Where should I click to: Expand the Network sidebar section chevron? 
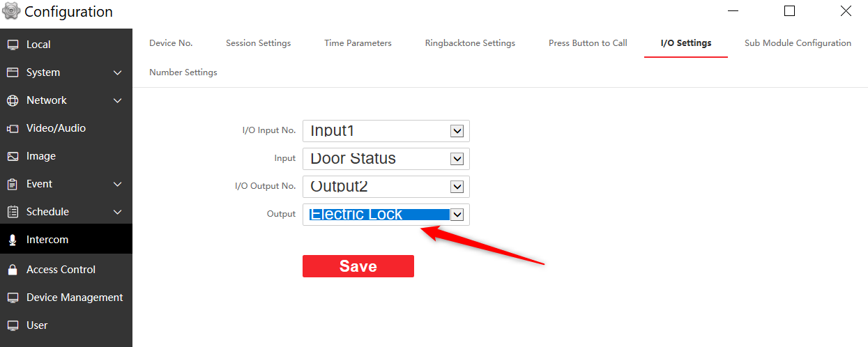point(117,100)
